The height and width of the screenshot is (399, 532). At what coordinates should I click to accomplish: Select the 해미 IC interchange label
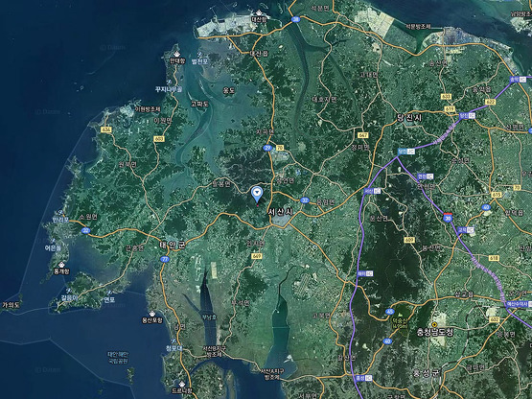(365, 273)
